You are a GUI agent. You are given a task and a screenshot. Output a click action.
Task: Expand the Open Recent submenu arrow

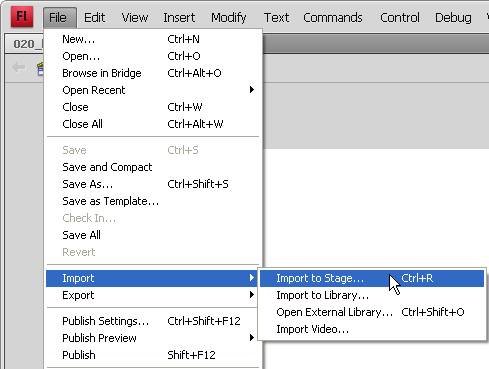[252, 90]
